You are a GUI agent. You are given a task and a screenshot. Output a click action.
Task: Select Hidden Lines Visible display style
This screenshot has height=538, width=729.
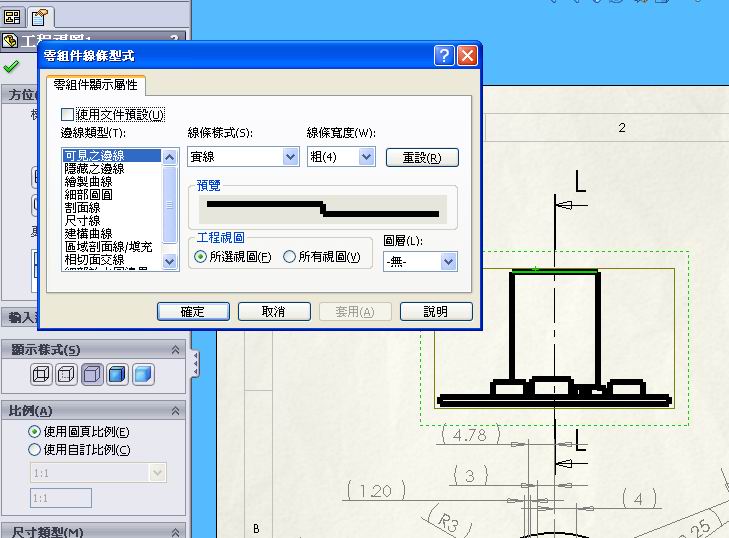66,374
